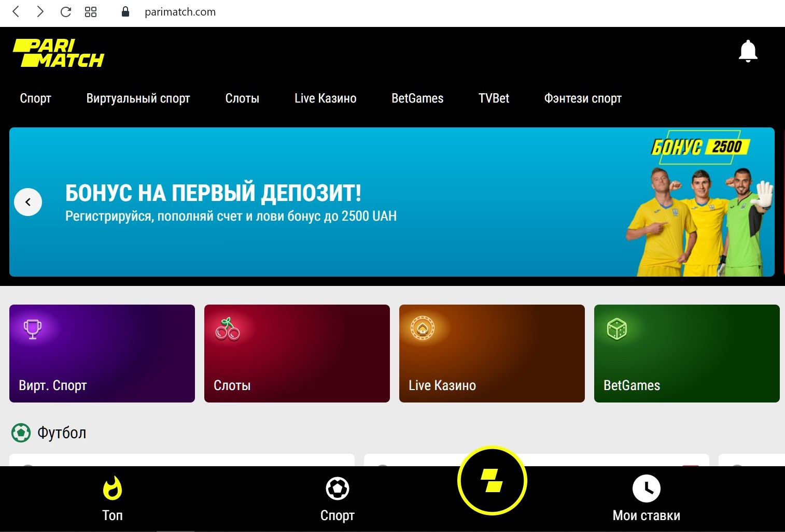Click the Parimatch logo
The width and height of the screenshot is (785, 532).
59,53
